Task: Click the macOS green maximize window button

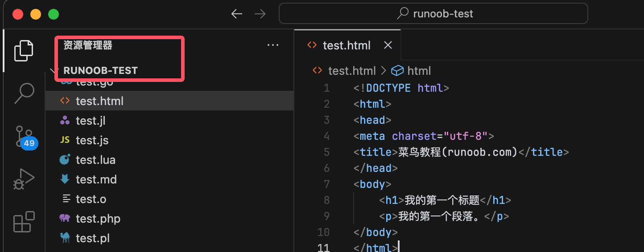Action: pyautogui.click(x=54, y=14)
